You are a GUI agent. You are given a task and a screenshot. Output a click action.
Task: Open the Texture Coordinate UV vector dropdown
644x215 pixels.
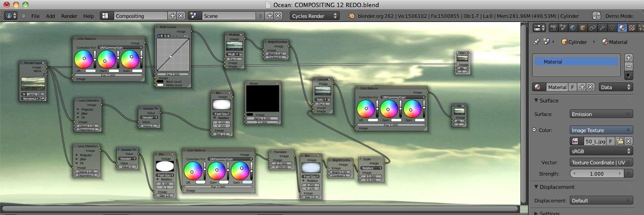pos(601,163)
